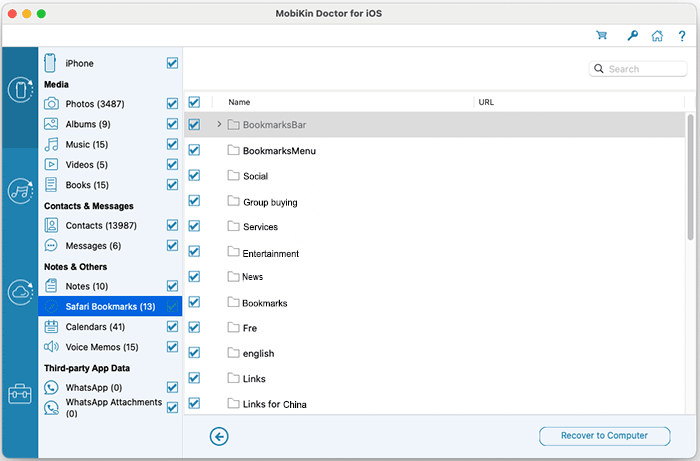Click the back arrow button at bottom
The width and height of the screenshot is (700, 461).
219,436
